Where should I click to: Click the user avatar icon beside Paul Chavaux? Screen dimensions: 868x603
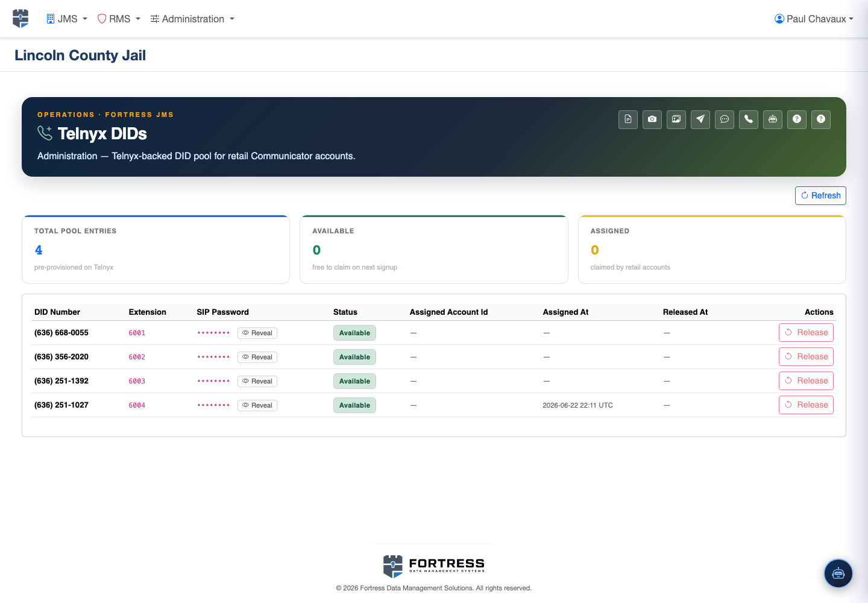point(779,19)
